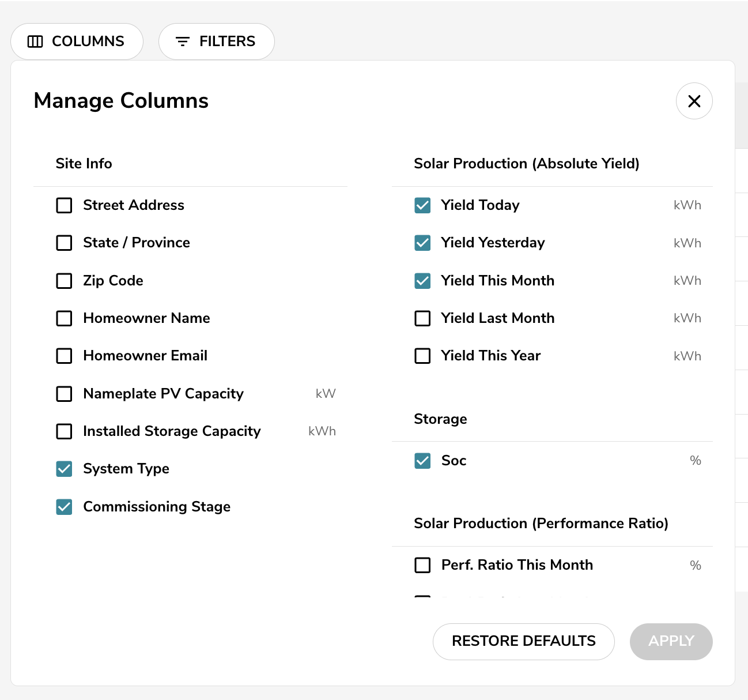
Task: Show the Homeowner Name column
Action: [64, 318]
